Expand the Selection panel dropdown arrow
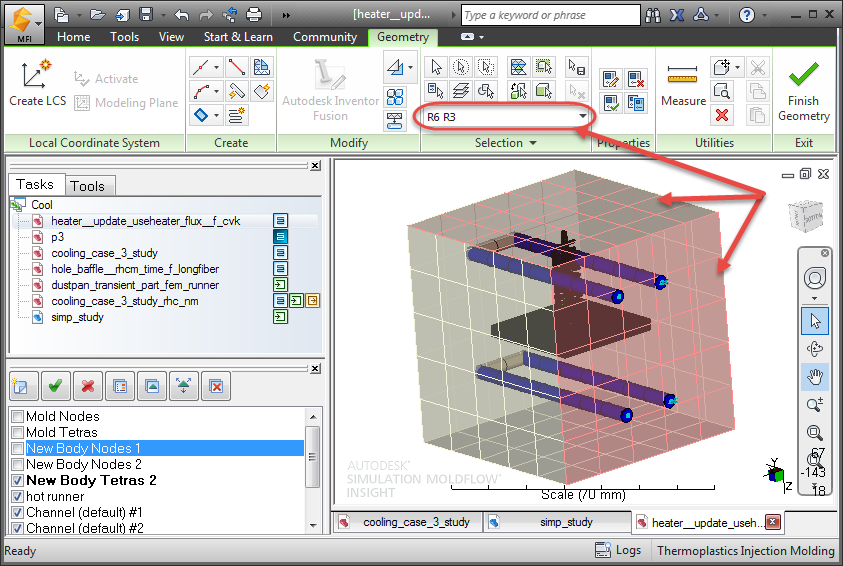This screenshot has height=566, width=843. 533,143
